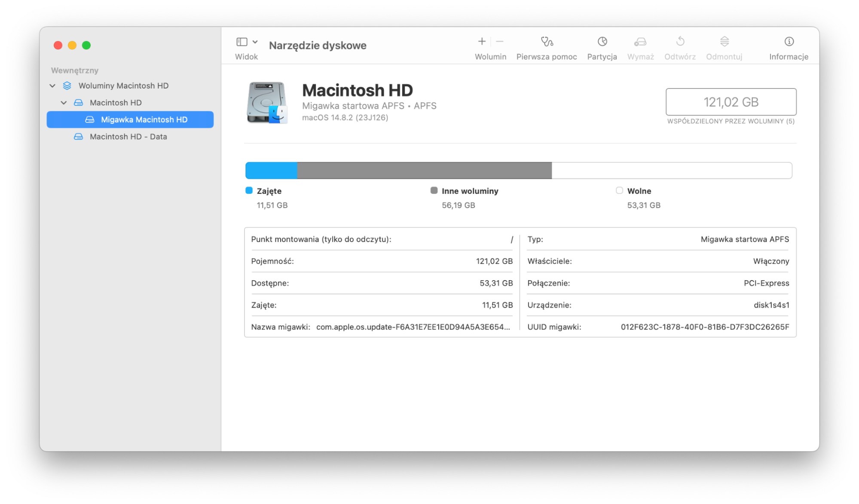Click the Zajęte table value 11,51 GB
The height and width of the screenshot is (504, 859).
pyautogui.click(x=497, y=305)
